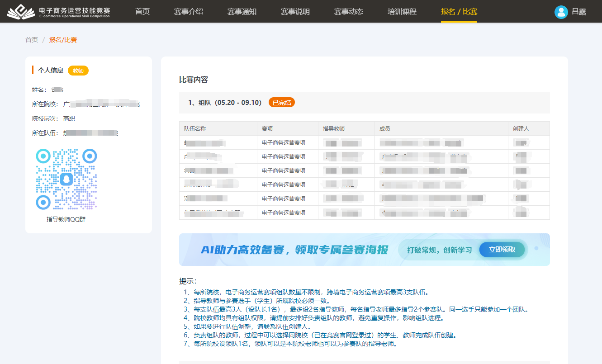Screen dimensions: 602x364
Task: Select 赛事说明 in the top menu
Action: click(295, 12)
